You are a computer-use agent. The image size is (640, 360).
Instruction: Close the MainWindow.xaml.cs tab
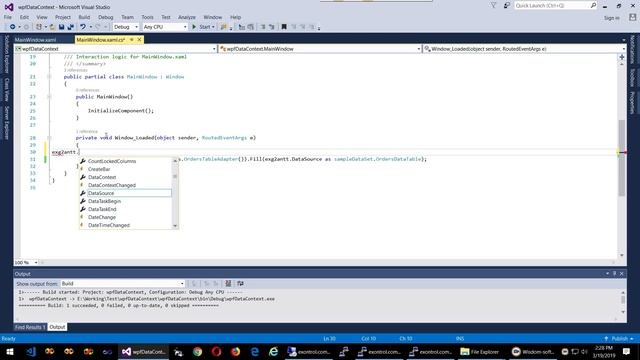click(139, 40)
